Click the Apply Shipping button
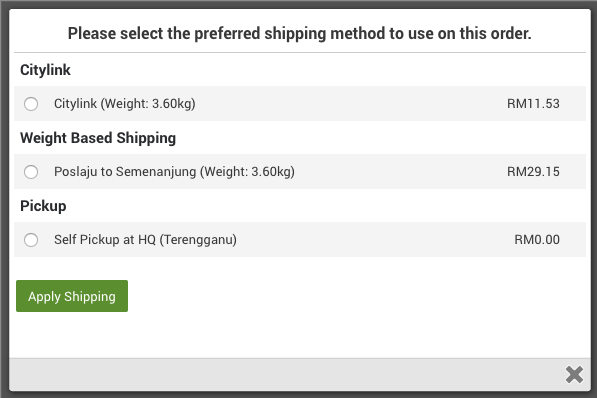Screen dimensions: 597x398 click(72, 296)
